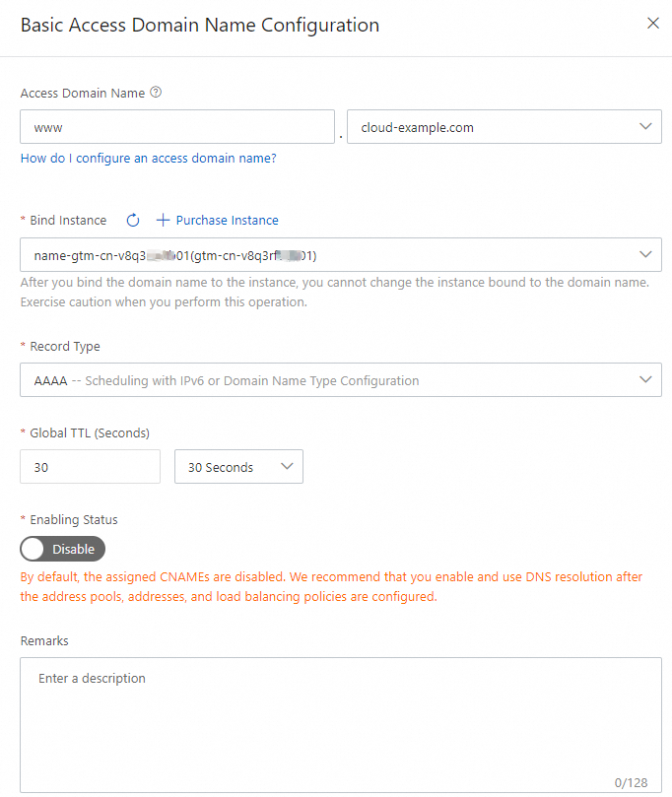Click the Enabling Status toggle knob

(x=34, y=549)
